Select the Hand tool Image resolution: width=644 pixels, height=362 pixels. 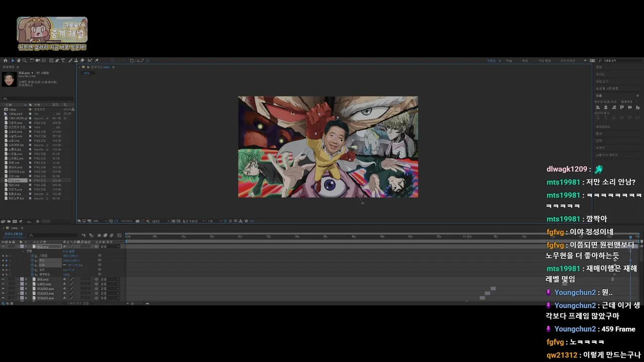(x=19, y=60)
